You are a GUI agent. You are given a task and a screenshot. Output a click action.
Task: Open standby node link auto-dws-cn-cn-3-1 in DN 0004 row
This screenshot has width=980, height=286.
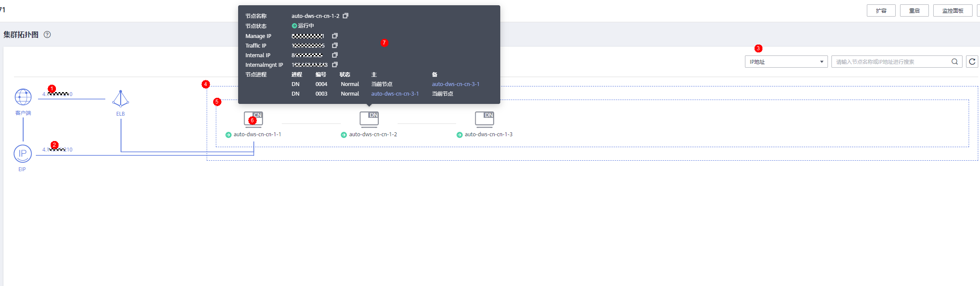(456, 84)
